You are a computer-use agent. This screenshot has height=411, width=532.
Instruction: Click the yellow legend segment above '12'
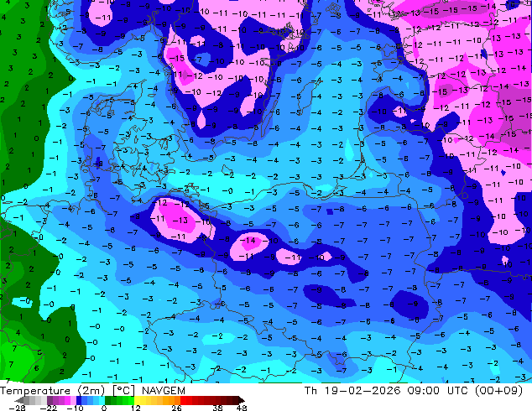[x=137, y=400]
